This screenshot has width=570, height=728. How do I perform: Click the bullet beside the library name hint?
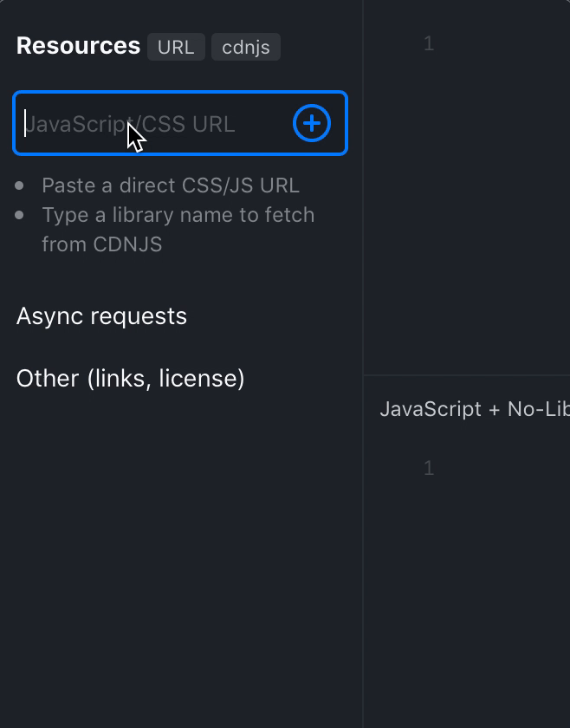tap(19, 215)
